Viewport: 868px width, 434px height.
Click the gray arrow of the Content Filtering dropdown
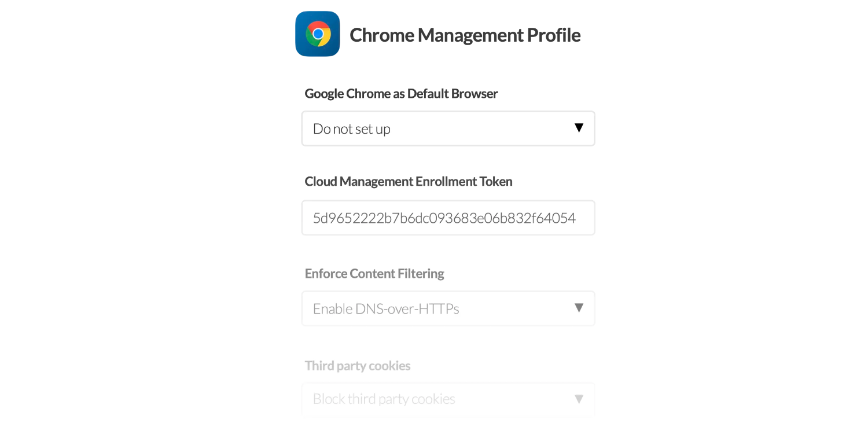point(579,308)
